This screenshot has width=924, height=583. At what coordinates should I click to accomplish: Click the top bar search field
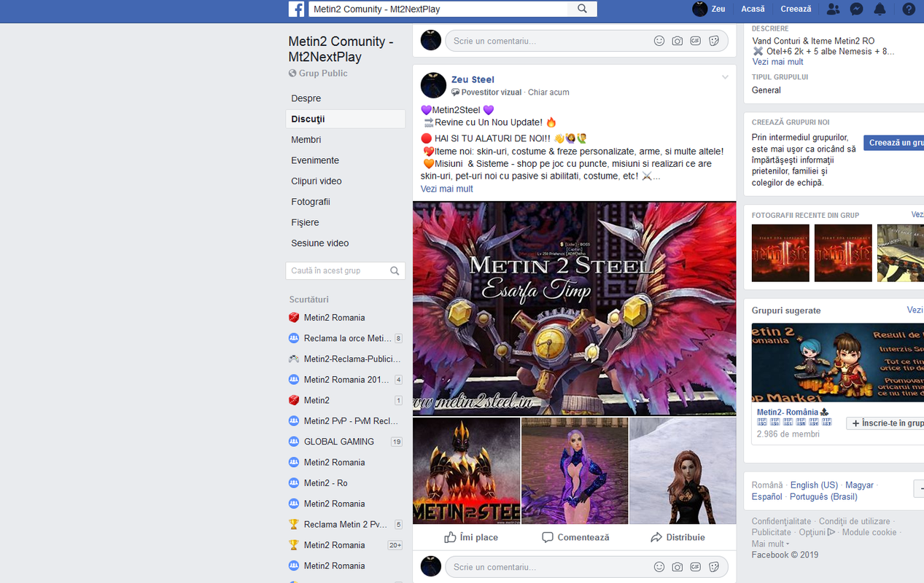pos(438,9)
